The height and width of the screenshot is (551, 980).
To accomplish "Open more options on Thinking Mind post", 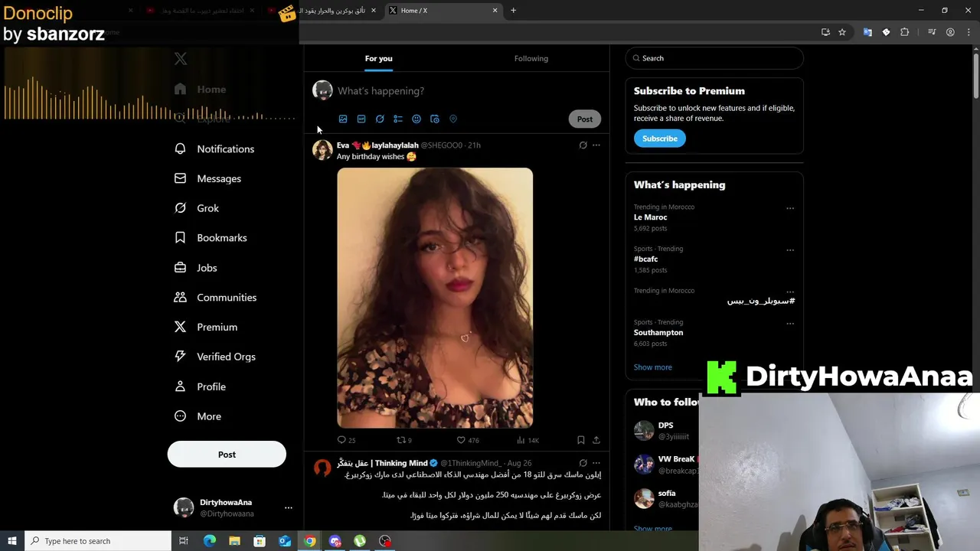I will (596, 463).
